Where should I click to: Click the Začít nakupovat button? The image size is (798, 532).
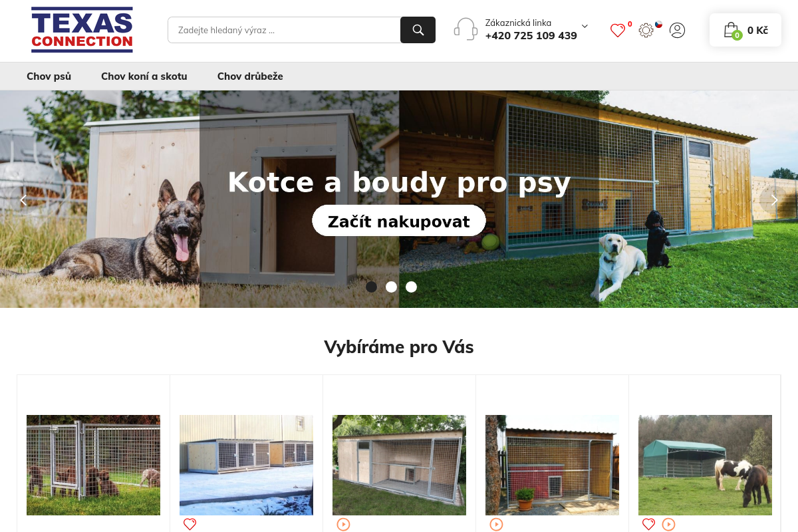399,221
